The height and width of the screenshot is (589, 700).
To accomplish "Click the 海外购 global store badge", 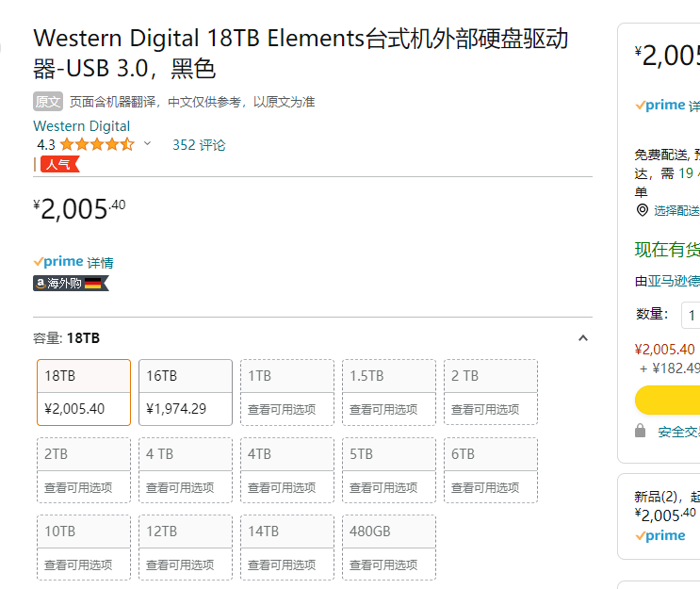I will tap(71, 283).
